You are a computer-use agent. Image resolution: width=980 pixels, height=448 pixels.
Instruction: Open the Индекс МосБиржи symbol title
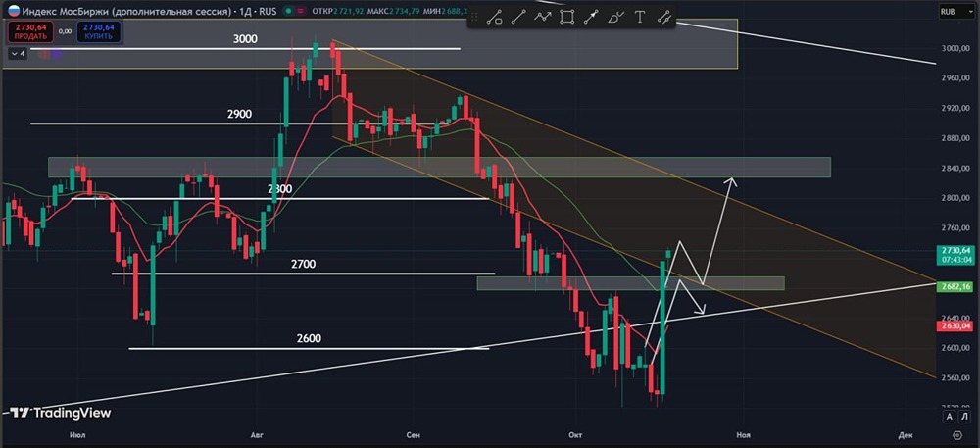[124, 11]
